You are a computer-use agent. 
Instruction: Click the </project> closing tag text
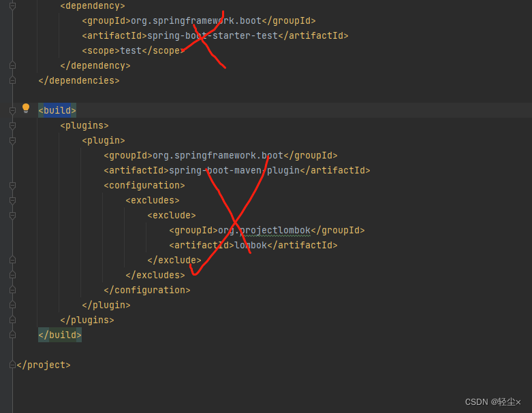tap(44, 365)
